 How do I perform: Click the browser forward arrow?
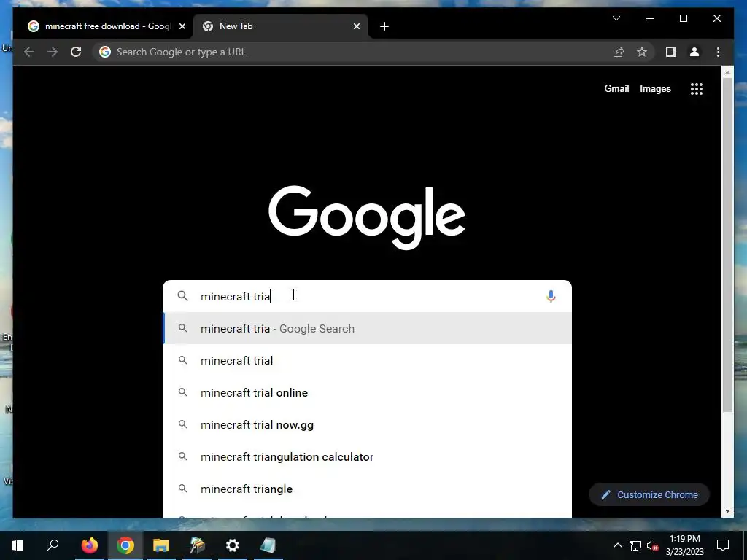tap(53, 52)
